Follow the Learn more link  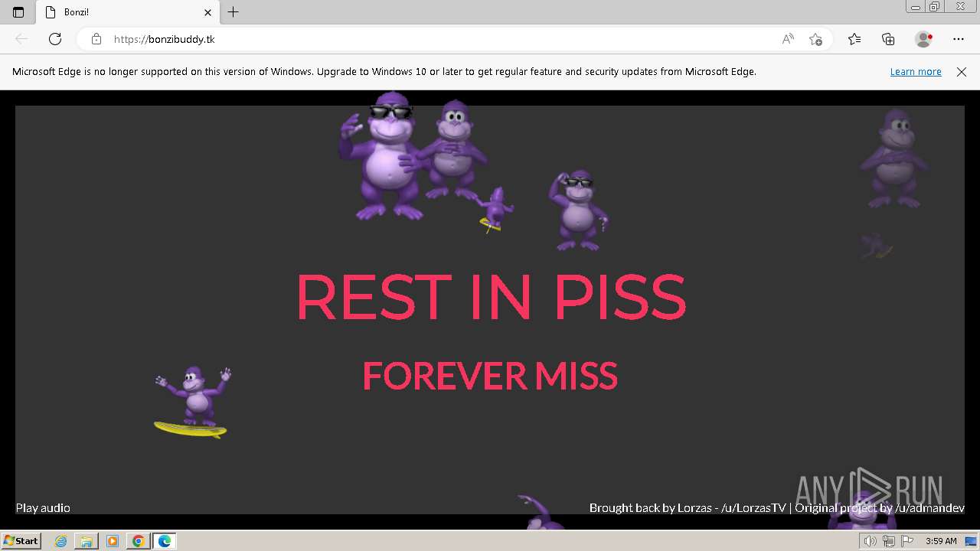point(916,71)
